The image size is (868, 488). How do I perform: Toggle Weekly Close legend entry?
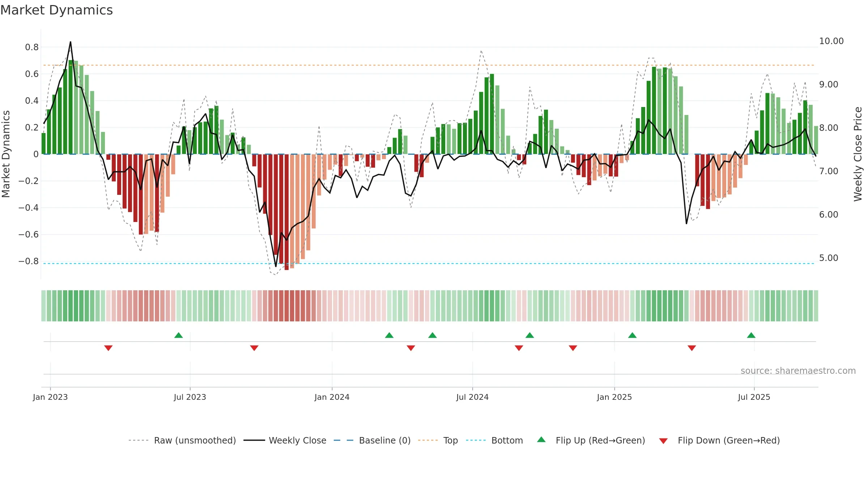pos(285,440)
